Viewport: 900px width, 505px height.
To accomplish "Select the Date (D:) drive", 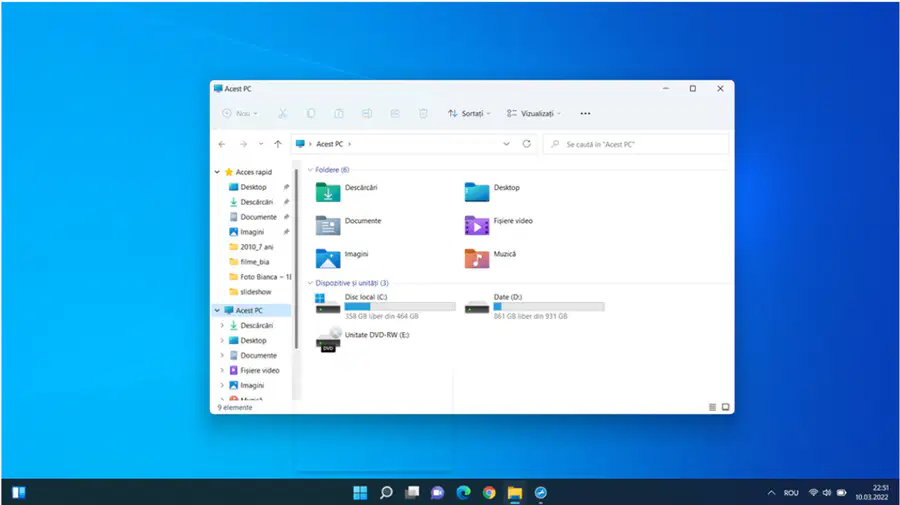I will (534, 306).
